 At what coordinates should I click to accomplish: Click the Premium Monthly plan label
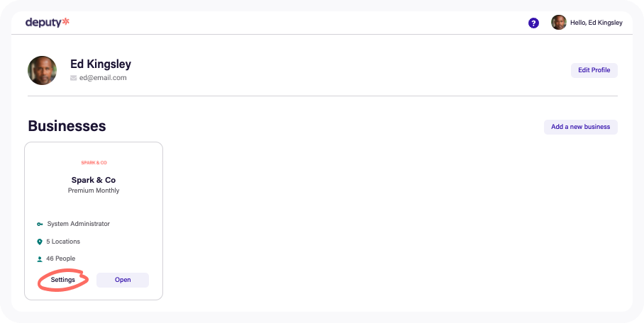(94, 191)
